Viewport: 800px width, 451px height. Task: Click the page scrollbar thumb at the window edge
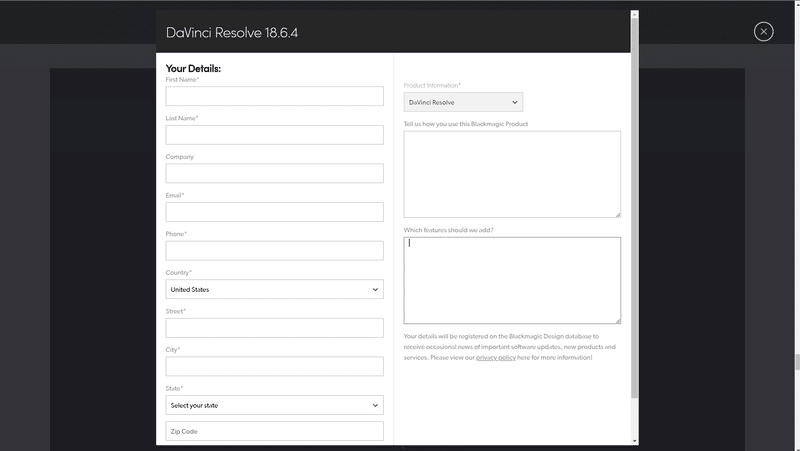pos(797,362)
